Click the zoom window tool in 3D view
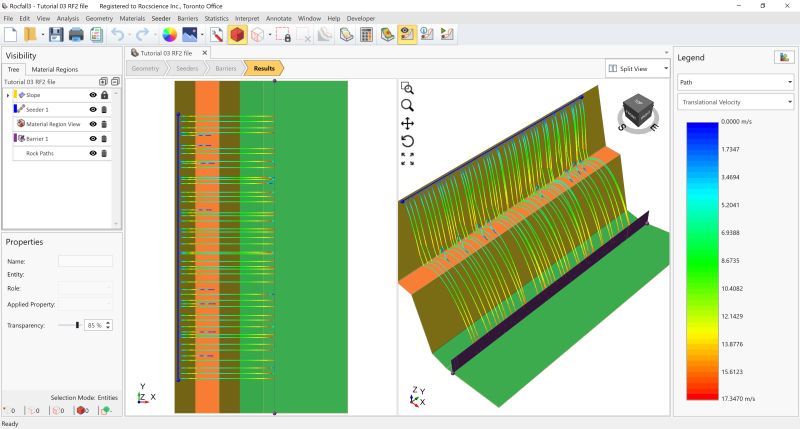 pos(407,88)
